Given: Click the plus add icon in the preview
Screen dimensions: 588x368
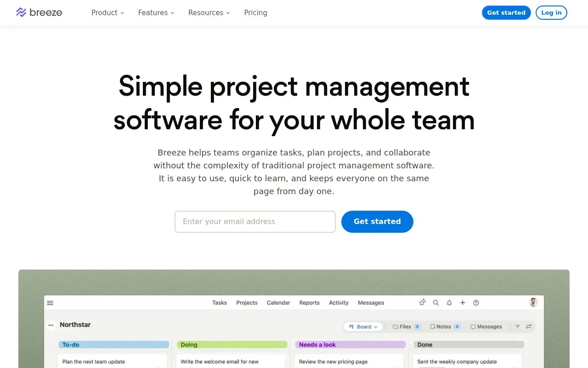Looking at the screenshot, I should (x=463, y=303).
